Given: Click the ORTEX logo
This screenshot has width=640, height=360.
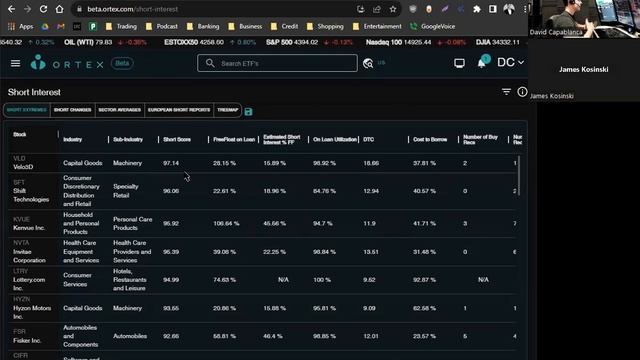Looking at the screenshot, I should (x=67, y=63).
